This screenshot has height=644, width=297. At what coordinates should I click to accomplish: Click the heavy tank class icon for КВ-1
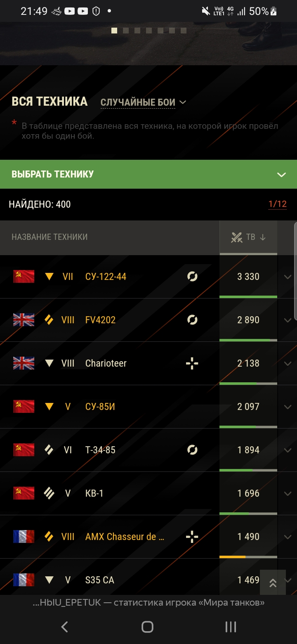coord(49,493)
